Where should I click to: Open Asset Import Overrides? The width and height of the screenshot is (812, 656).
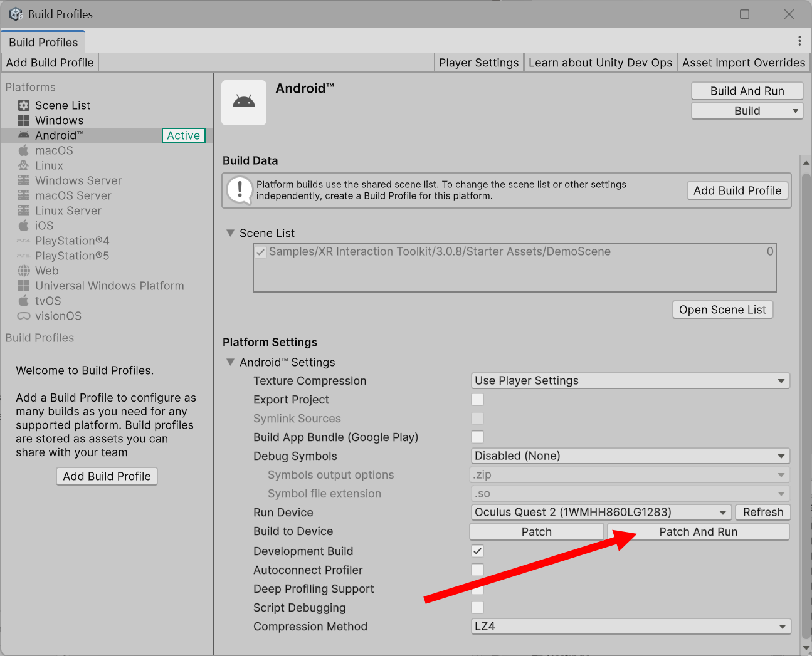(744, 63)
